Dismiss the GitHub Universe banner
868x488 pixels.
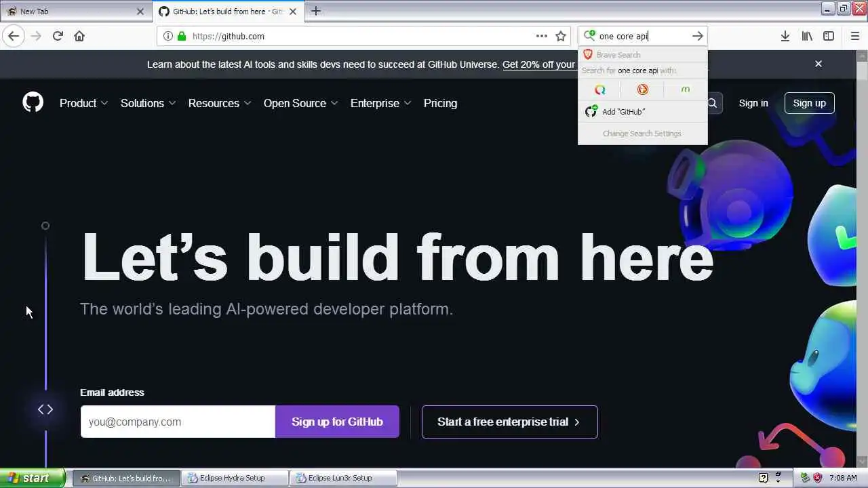click(x=818, y=64)
